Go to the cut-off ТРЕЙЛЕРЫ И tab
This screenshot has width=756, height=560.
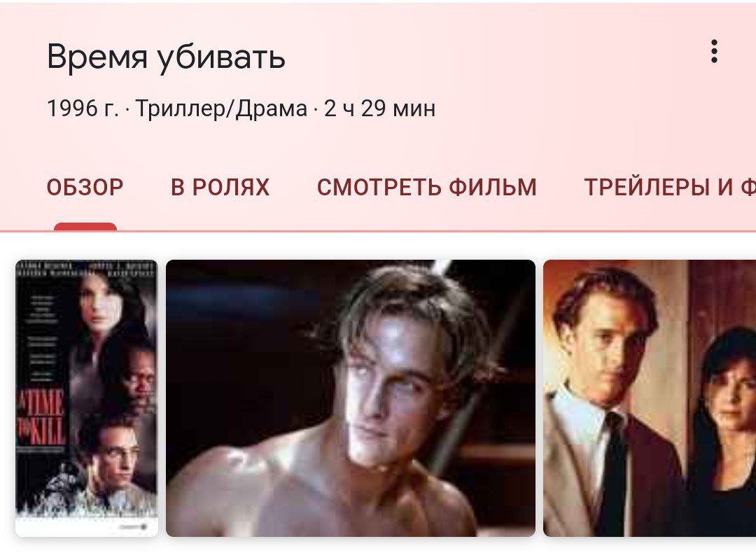[x=670, y=187]
